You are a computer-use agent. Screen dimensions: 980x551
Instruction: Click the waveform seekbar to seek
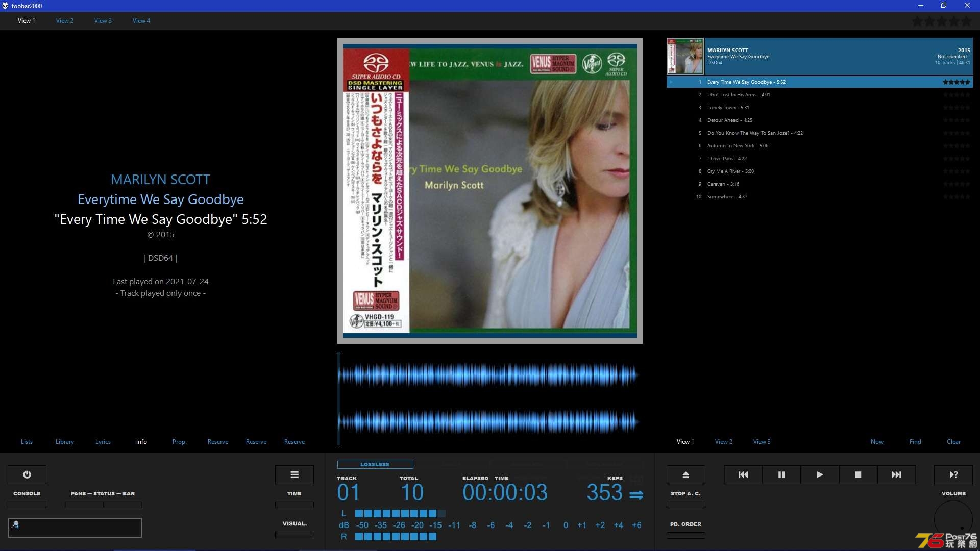coord(490,398)
